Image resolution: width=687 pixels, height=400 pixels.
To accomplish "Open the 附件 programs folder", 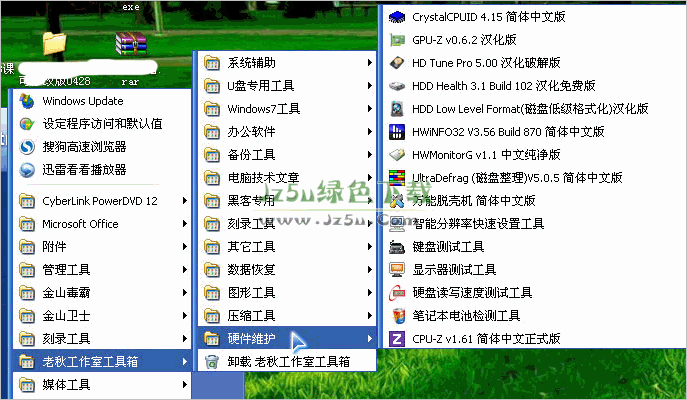I will 102,247.
